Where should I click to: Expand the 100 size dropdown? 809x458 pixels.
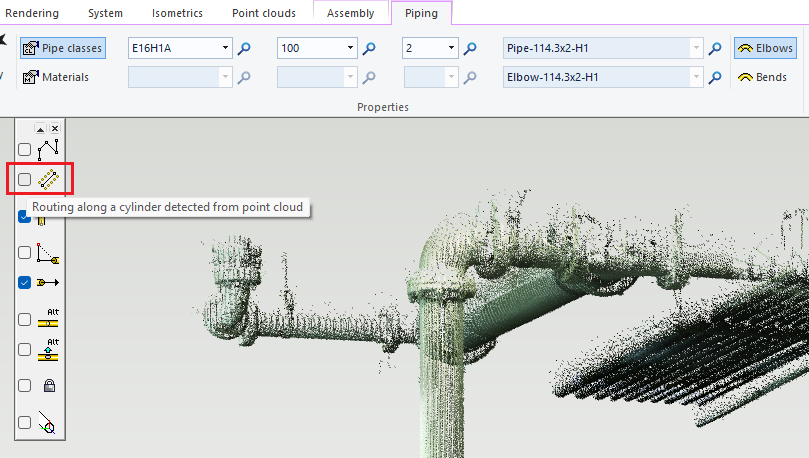pyautogui.click(x=350, y=48)
